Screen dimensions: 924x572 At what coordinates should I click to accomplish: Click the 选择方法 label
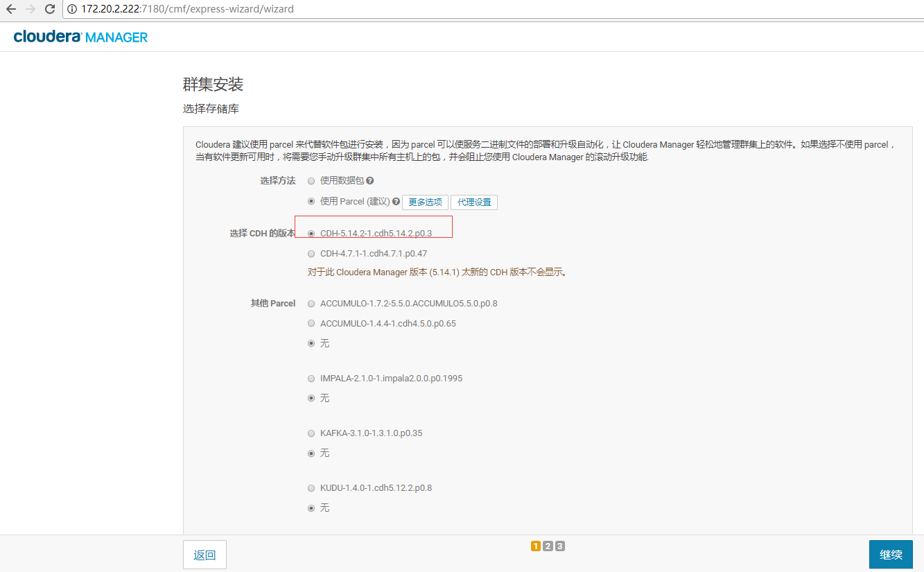(278, 181)
